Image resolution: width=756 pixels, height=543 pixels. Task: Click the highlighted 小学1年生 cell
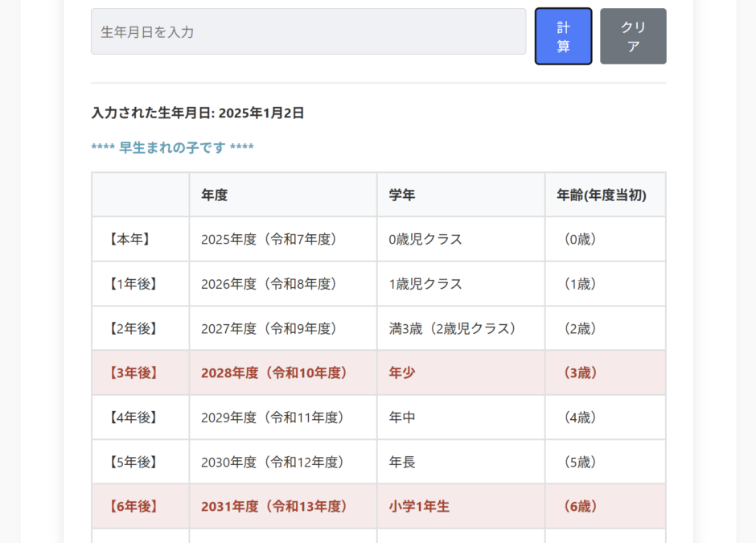[419, 507]
